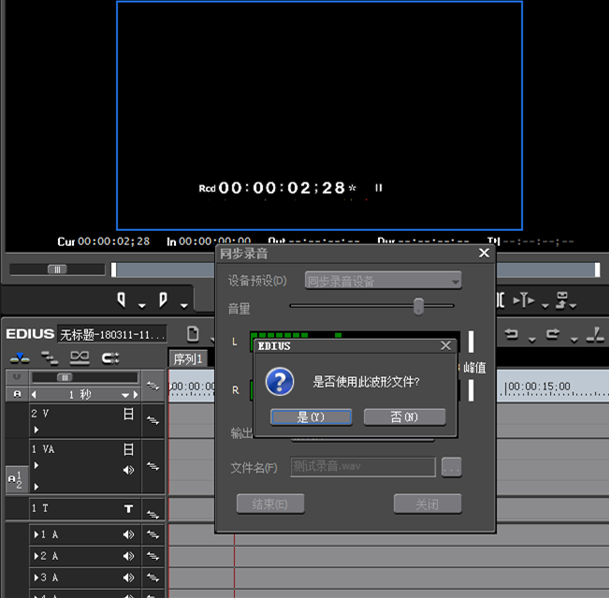This screenshot has height=598, width=609.
Task: Decrease timeline scale with left arrow
Action: [34, 395]
